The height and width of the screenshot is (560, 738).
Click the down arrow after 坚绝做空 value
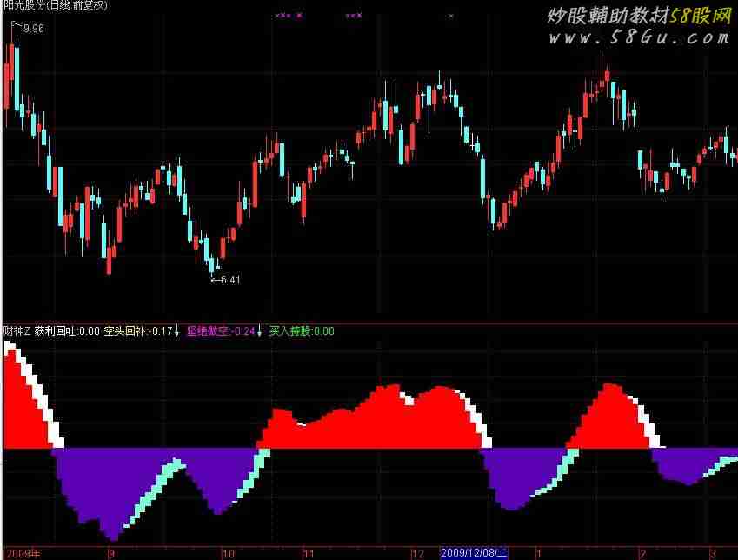[259, 330]
